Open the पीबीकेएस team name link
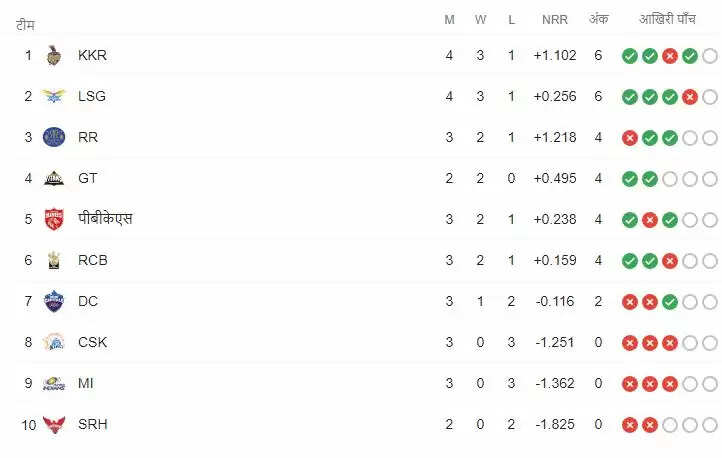This screenshot has width=722, height=458. (105, 219)
